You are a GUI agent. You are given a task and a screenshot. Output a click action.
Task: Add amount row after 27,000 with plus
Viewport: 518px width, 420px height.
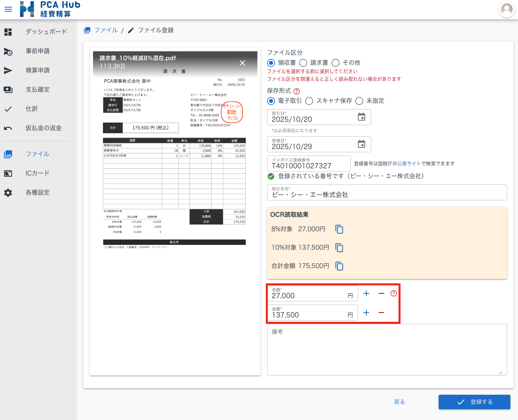(x=366, y=293)
